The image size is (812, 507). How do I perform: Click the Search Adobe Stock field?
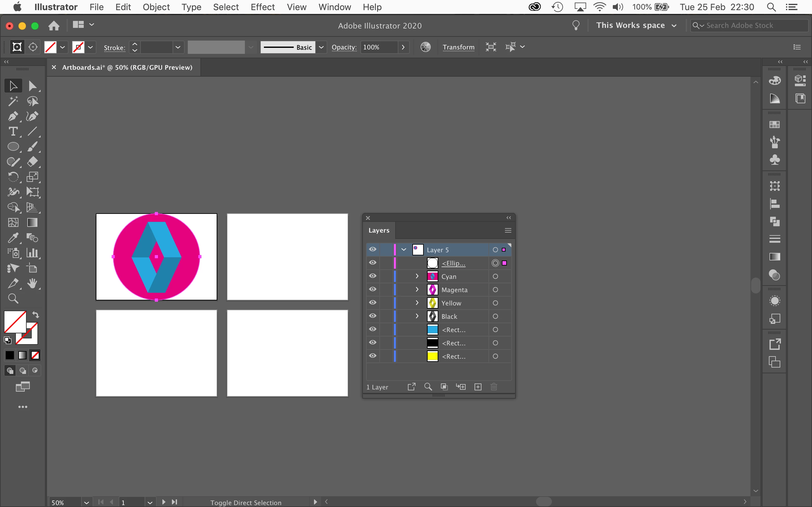point(752,25)
